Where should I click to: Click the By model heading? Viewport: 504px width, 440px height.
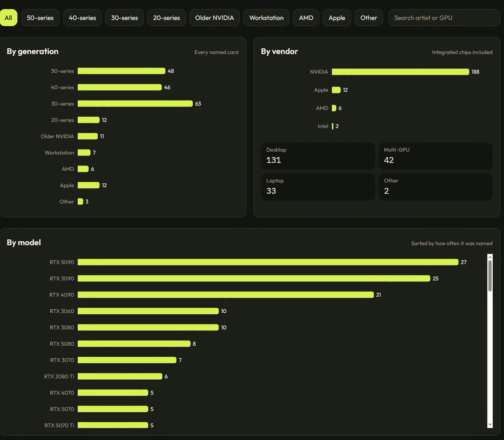[x=24, y=242]
